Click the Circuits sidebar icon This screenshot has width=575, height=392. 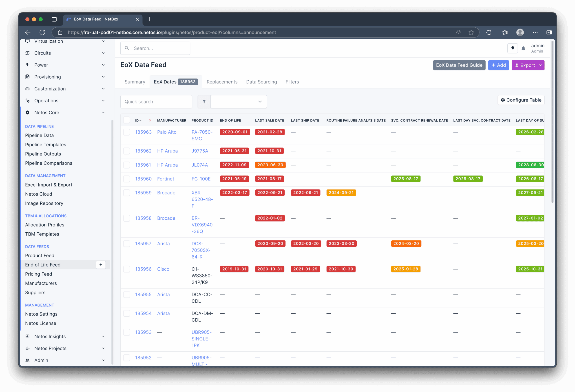tap(27, 53)
